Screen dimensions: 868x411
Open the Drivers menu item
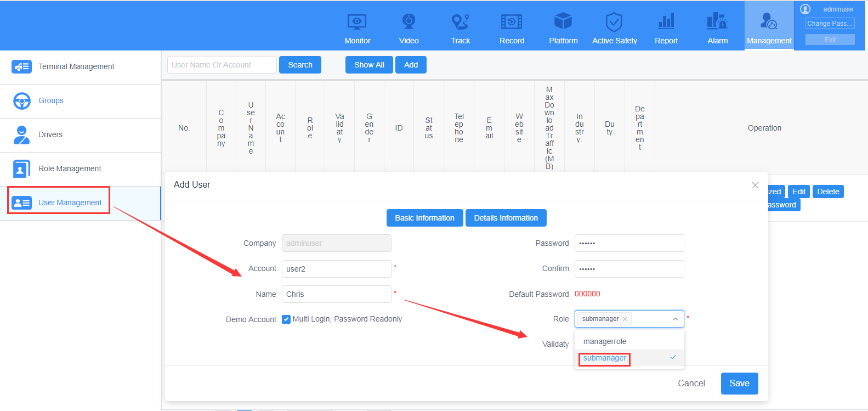[x=80, y=135]
